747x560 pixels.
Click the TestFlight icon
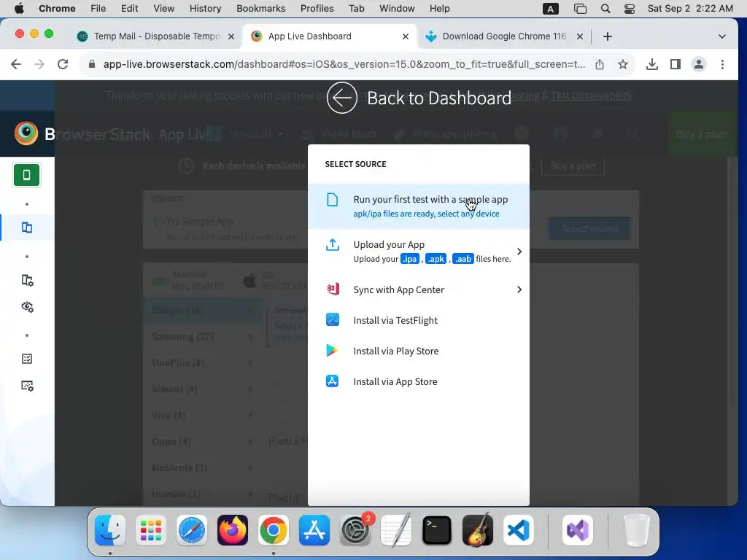(333, 319)
